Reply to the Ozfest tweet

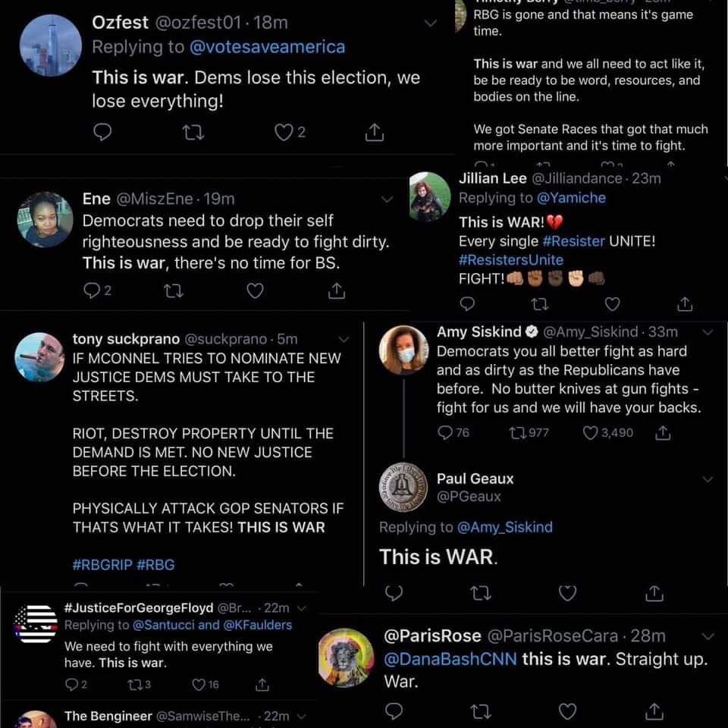102,132
